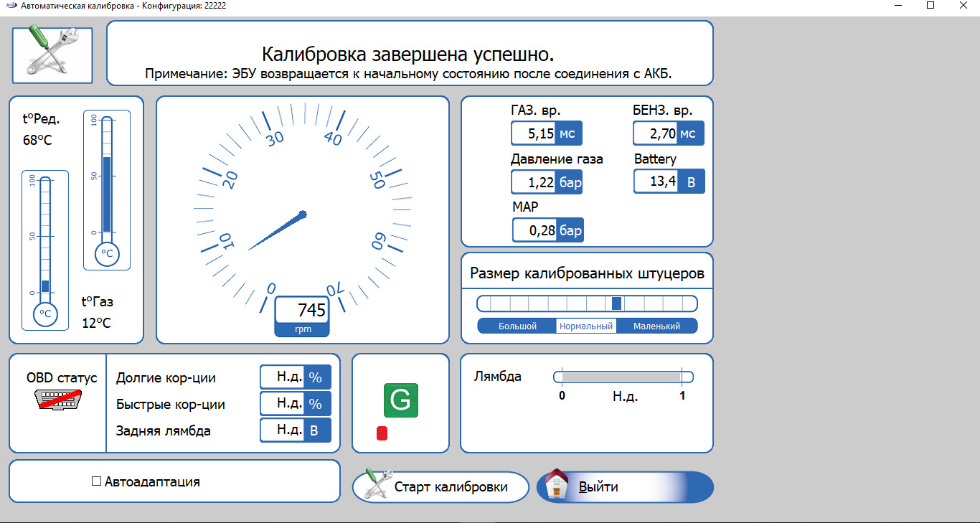Toggle the green G gas mode button
Viewport: 980px width, 523px height.
tap(400, 400)
